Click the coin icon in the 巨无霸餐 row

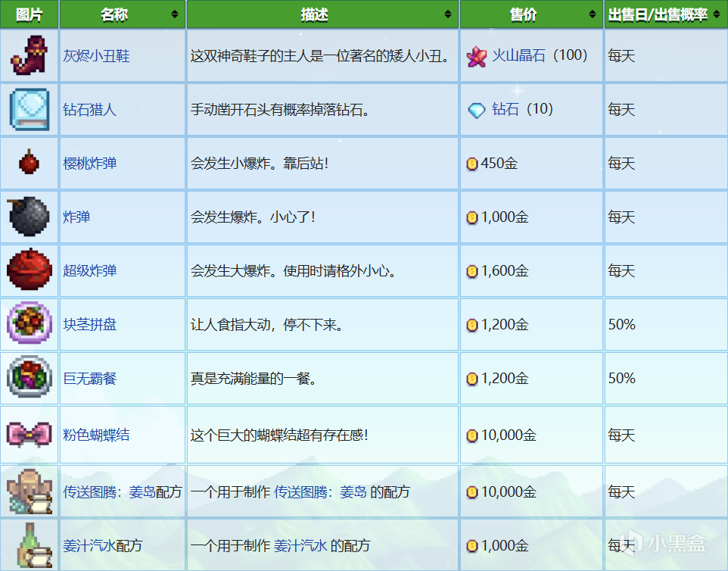(x=471, y=379)
